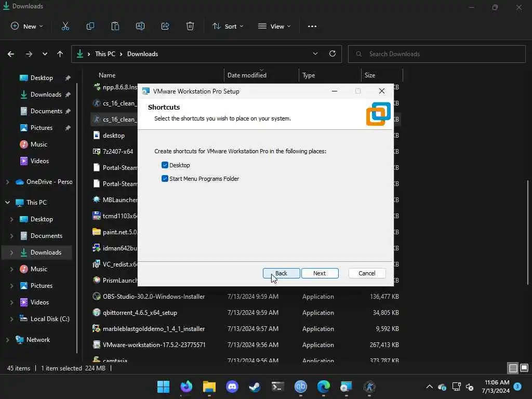Collapse the This PC tree node
The image size is (532, 399).
tap(7, 203)
